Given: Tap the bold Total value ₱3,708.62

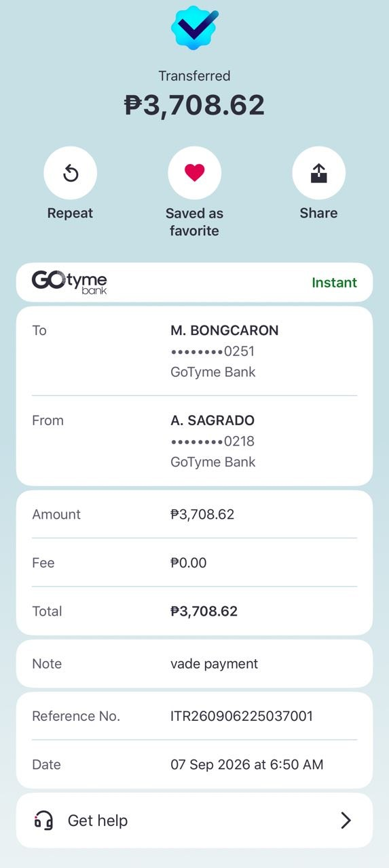Looking at the screenshot, I should click(204, 611).
